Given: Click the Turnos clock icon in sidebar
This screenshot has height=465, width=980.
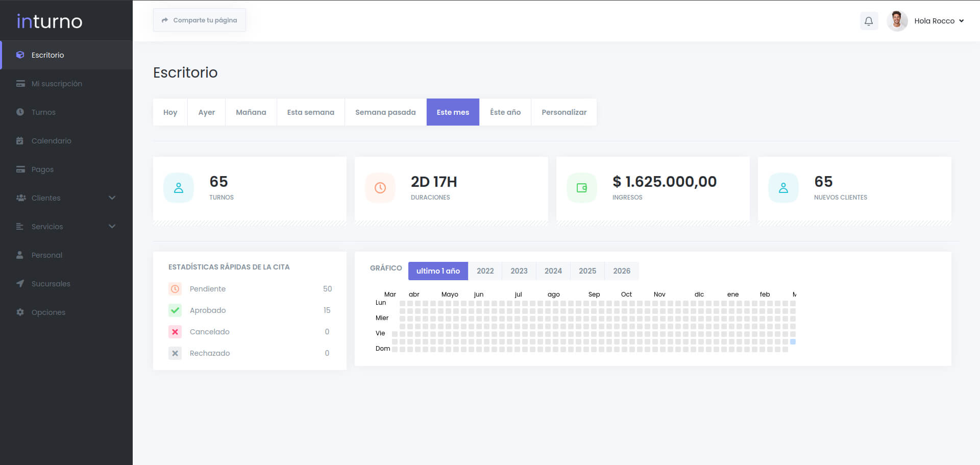Looking at the screenshot, I should (x=20, y=112).
